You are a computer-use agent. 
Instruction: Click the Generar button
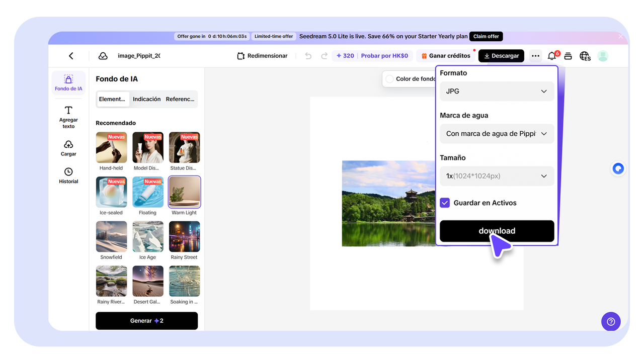pos(147,321)
